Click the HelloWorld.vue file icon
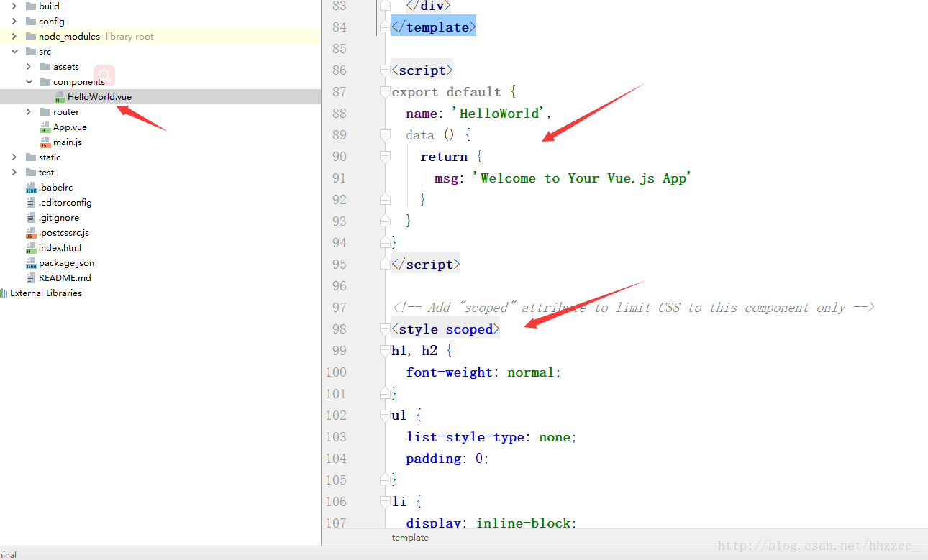The width and height of the screenshot is (928, 560). click(x=60, y=97)
